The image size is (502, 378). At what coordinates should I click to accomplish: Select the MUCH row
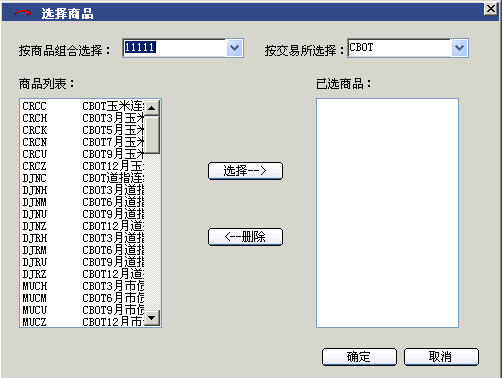tap(82, 286)
